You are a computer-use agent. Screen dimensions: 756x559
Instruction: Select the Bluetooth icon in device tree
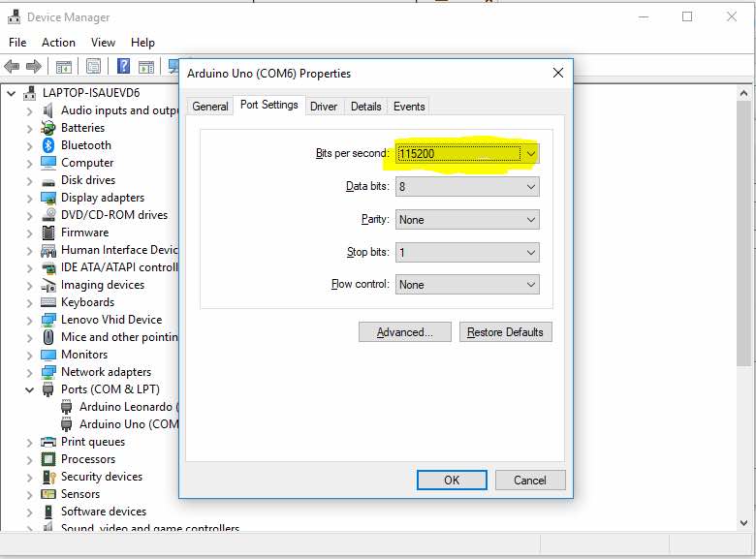[48, 145]
